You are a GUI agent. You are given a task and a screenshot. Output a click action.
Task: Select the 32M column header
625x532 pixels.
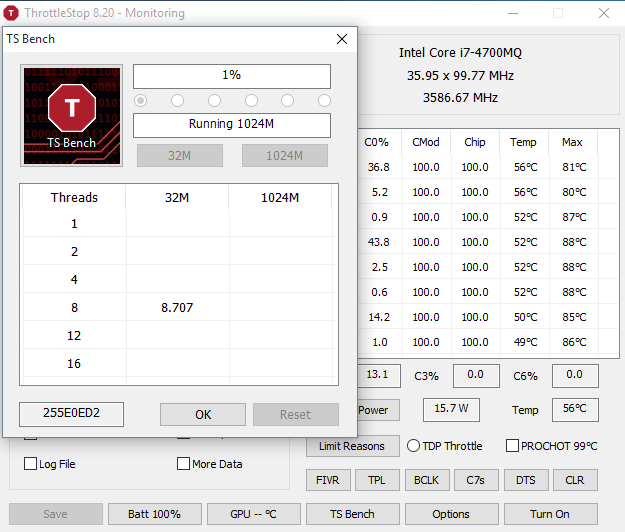tap(177, 197)
